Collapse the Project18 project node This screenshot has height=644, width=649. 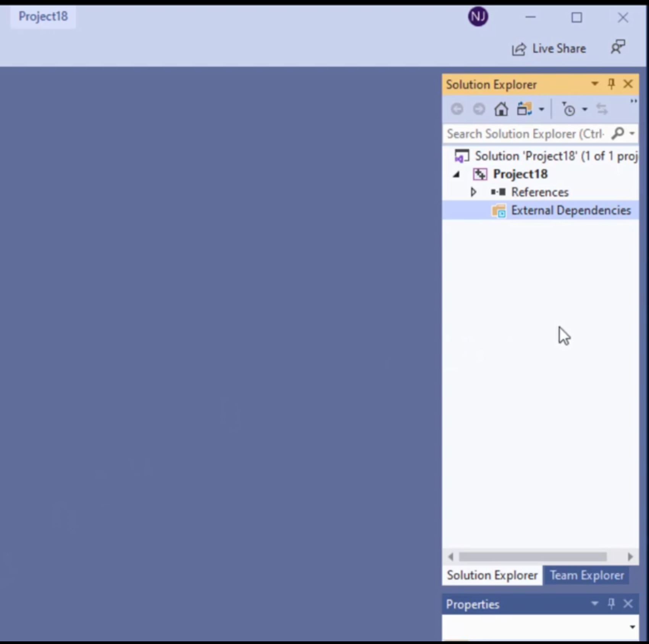[457, 174]
